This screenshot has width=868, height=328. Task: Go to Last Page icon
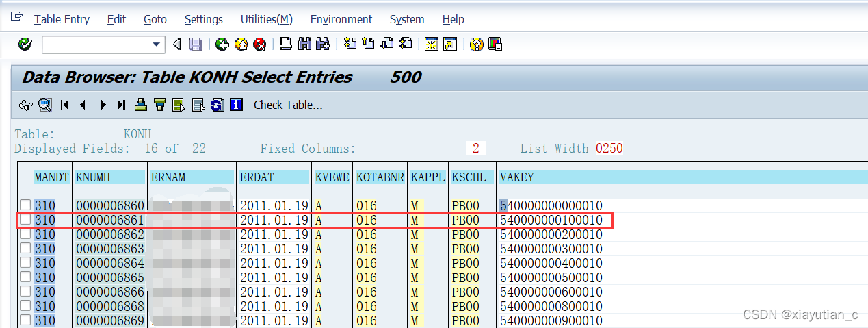pos(405,45)
